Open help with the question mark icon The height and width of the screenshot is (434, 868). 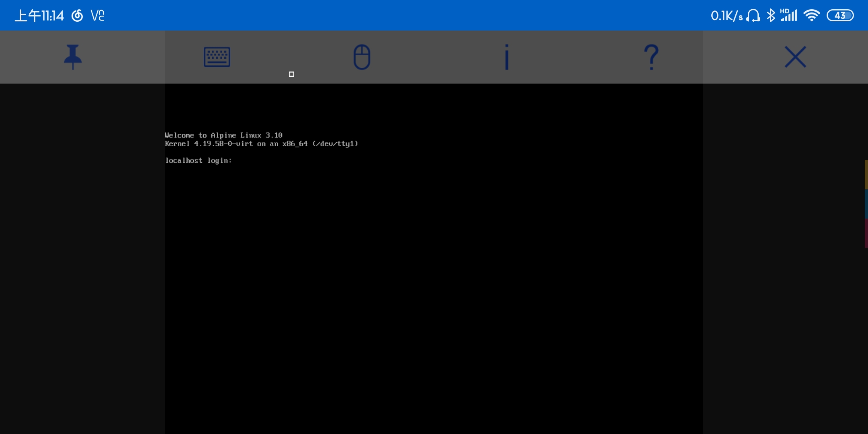click(651, 57)
